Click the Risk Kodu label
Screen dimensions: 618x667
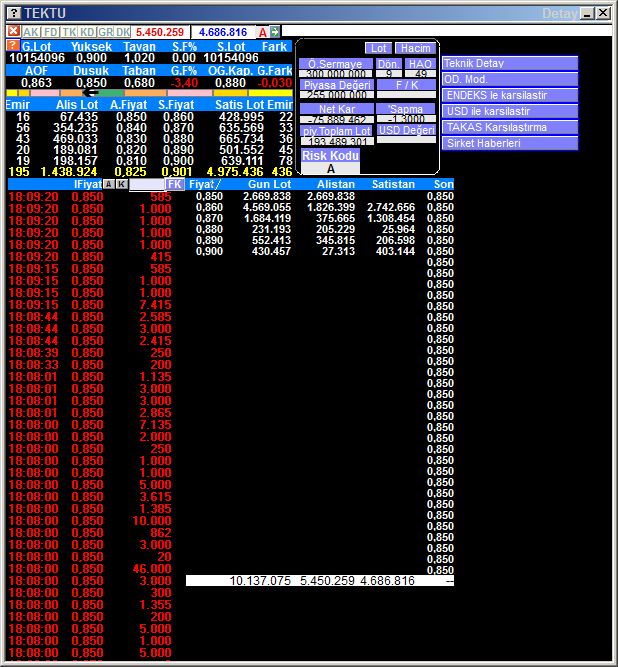tap(330, 155)
